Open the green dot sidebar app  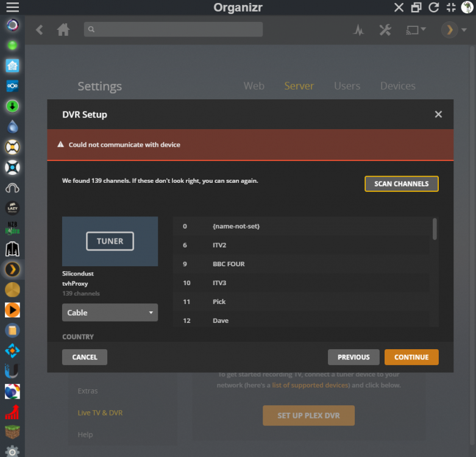(12, 46)
